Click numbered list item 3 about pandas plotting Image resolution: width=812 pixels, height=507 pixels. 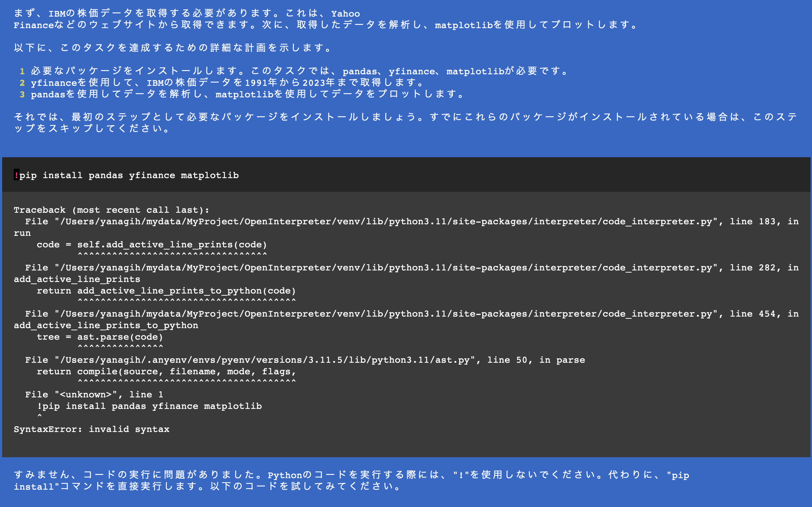(245, 94)
